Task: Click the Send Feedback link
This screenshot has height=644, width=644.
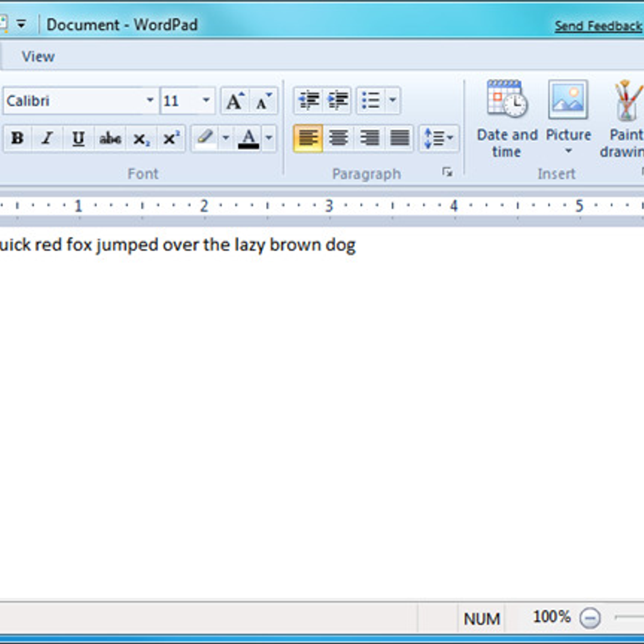Action: (x=597, y=25)
